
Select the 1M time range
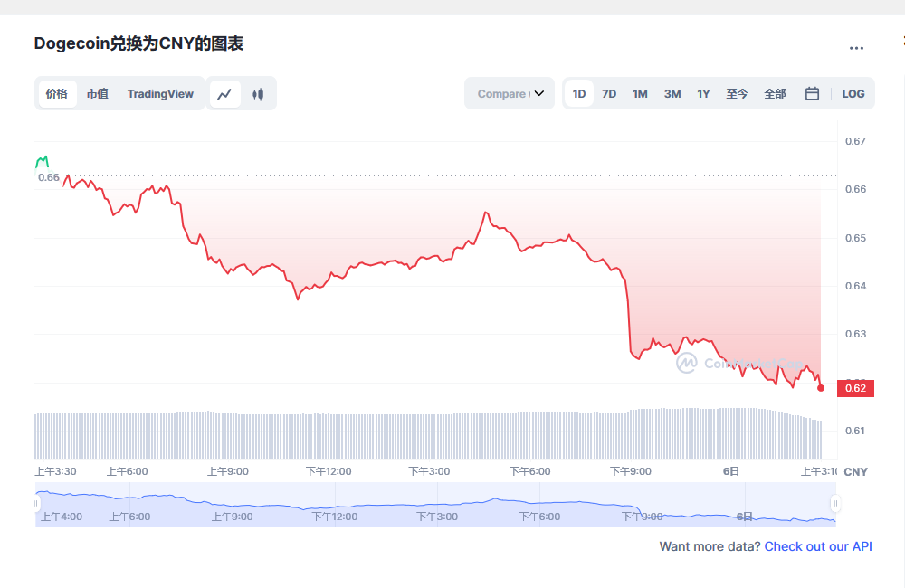640,93
